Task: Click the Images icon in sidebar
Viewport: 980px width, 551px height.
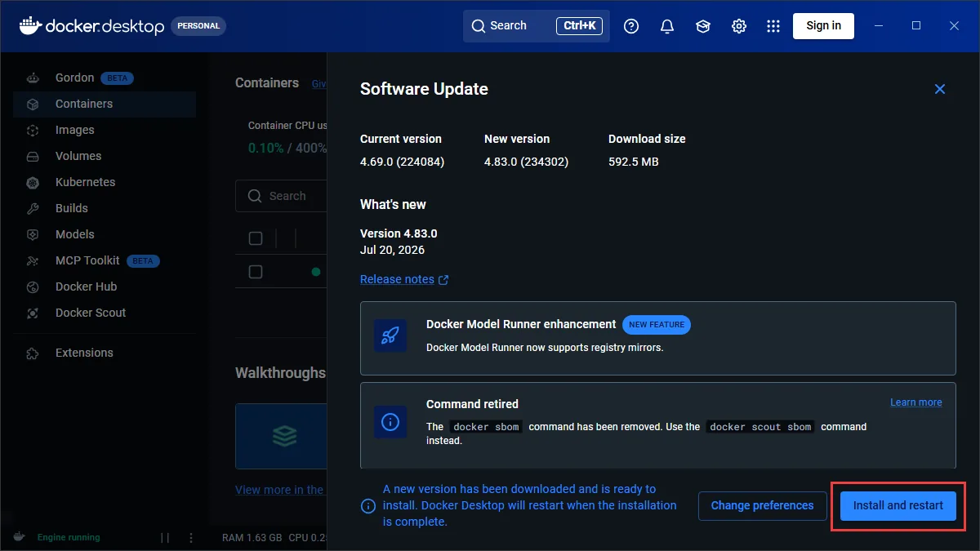Action: 33,131
